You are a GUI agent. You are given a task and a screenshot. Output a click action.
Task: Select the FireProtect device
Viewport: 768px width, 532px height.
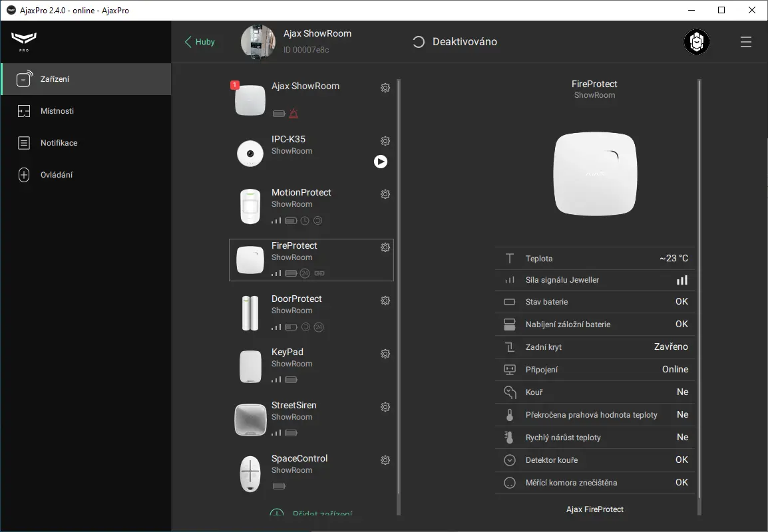click(311, 260)
